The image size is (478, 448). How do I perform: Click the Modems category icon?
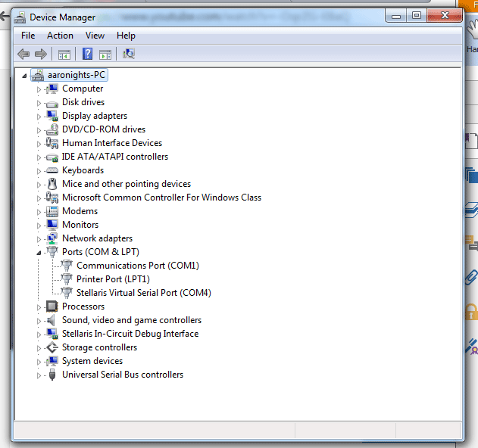click(x=52, y=211)
